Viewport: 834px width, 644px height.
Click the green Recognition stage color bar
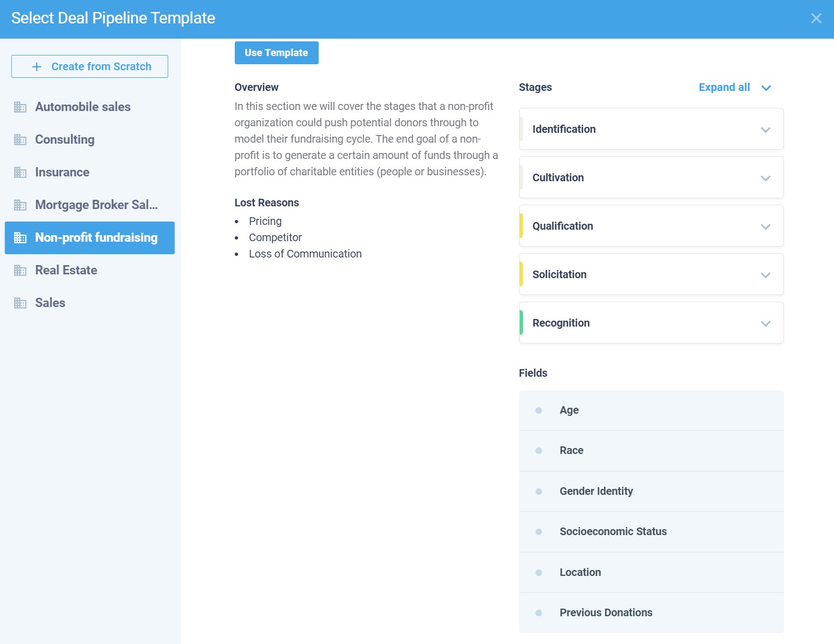521,323
